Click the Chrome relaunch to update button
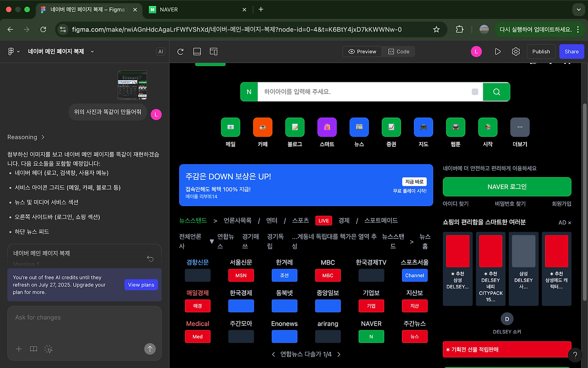Viewport: 588px width, 368px height. pyautogui.click(x=539, y=29)
